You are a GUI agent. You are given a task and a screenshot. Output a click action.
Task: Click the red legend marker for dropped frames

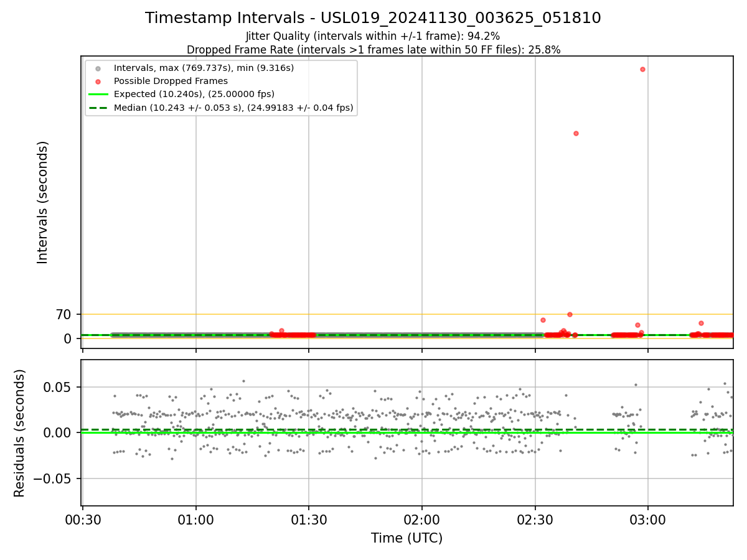98,82
